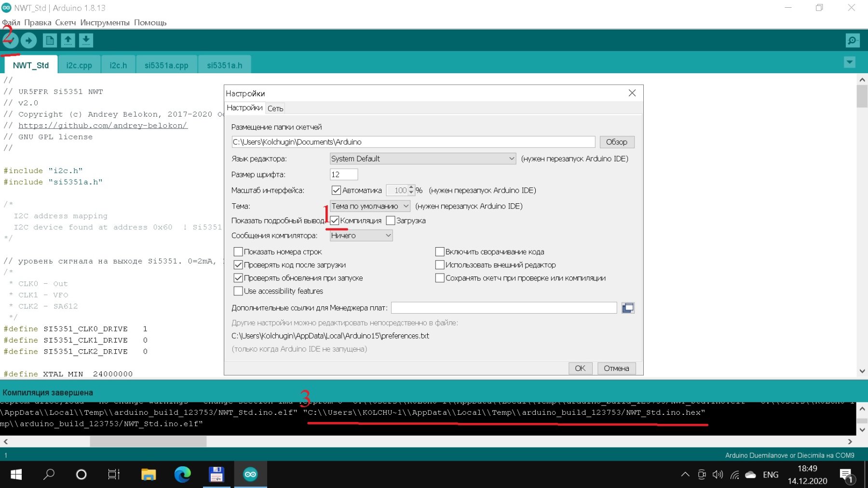Click the console horizontal scrollbar thumb

point(148,441)
